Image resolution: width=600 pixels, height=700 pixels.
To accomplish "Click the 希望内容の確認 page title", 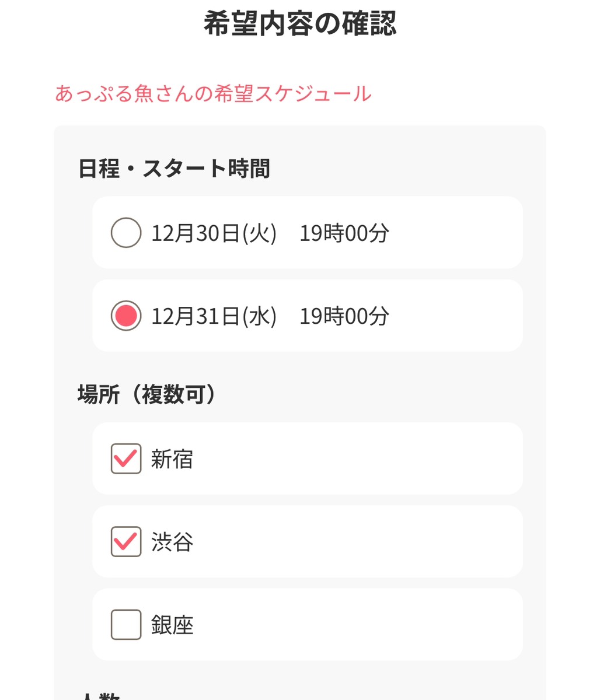I will (300, 24).
